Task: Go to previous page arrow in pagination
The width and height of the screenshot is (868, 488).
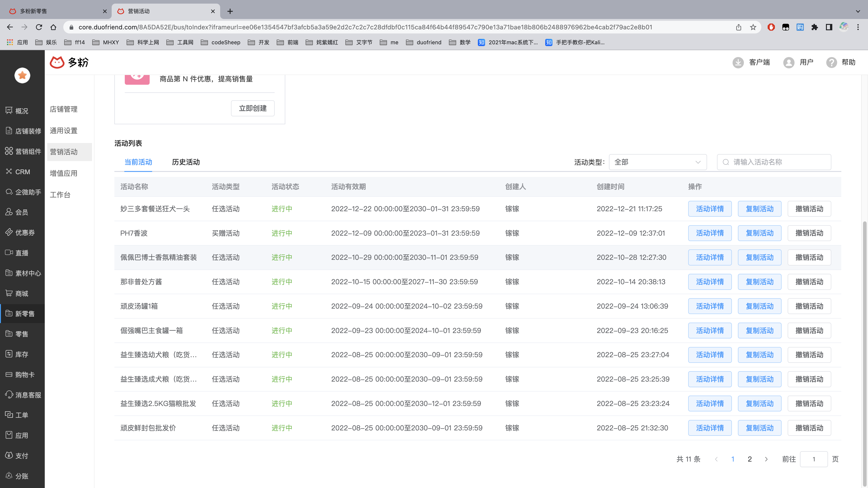Action: click(x=716, y=459)
